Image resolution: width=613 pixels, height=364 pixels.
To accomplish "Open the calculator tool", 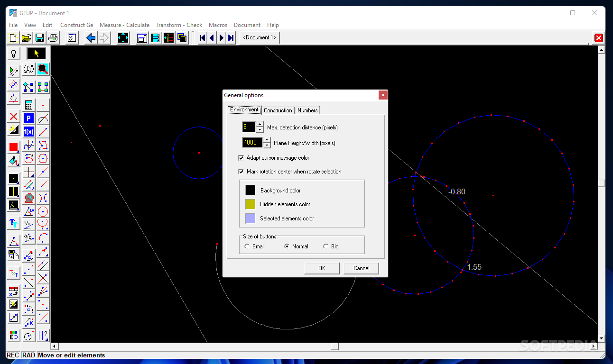I will [28, 105].
